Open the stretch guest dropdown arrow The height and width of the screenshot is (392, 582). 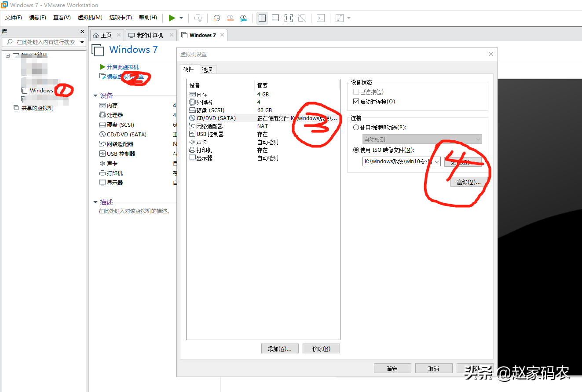(349, 18)
